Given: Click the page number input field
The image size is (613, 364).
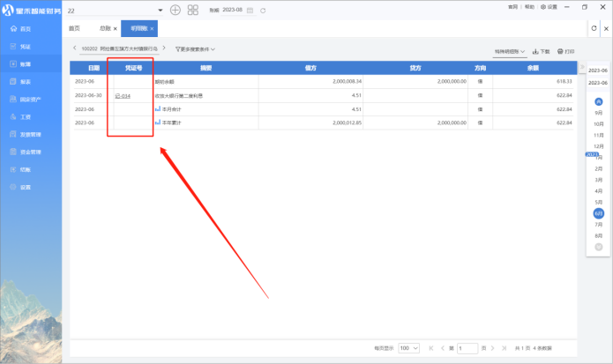Looking at the screenshot, I should pyautogui.click(x=467, y=349).
